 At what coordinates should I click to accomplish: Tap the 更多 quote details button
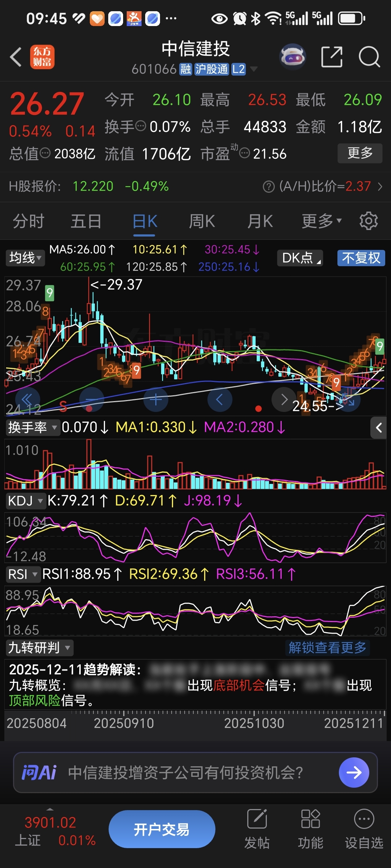tap(360, 153)
